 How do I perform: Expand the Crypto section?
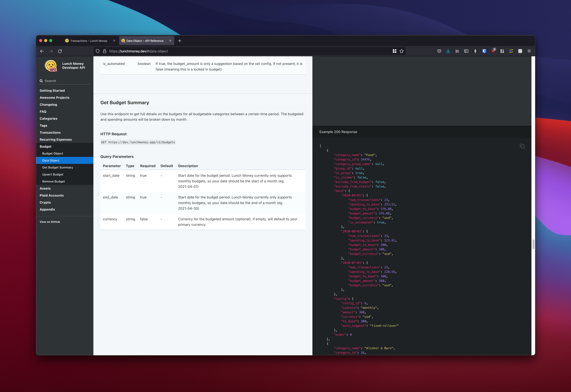coord(45,202)
